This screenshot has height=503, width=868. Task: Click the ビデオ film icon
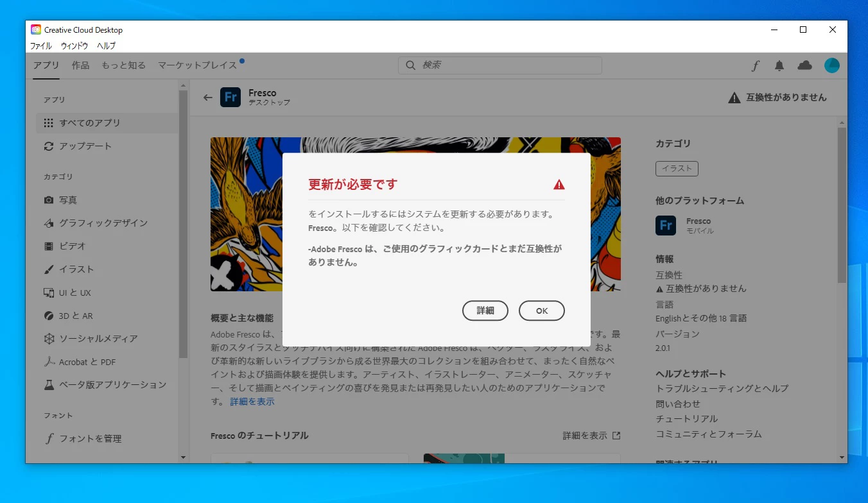(x=49, y=246)
